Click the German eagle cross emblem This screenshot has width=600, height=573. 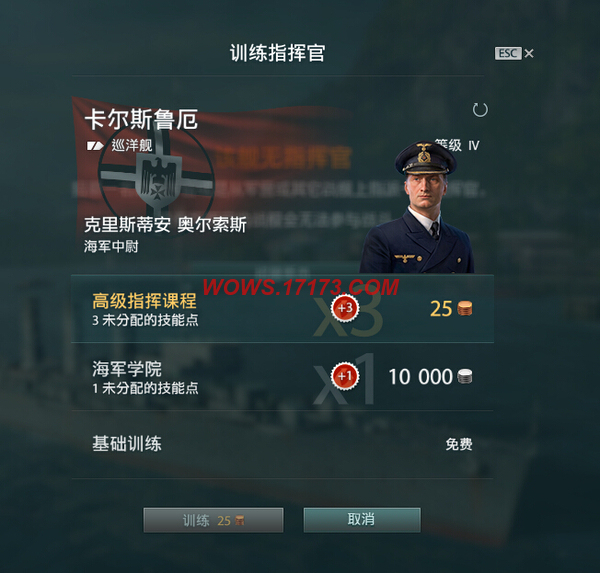click(x=156, y=179)
